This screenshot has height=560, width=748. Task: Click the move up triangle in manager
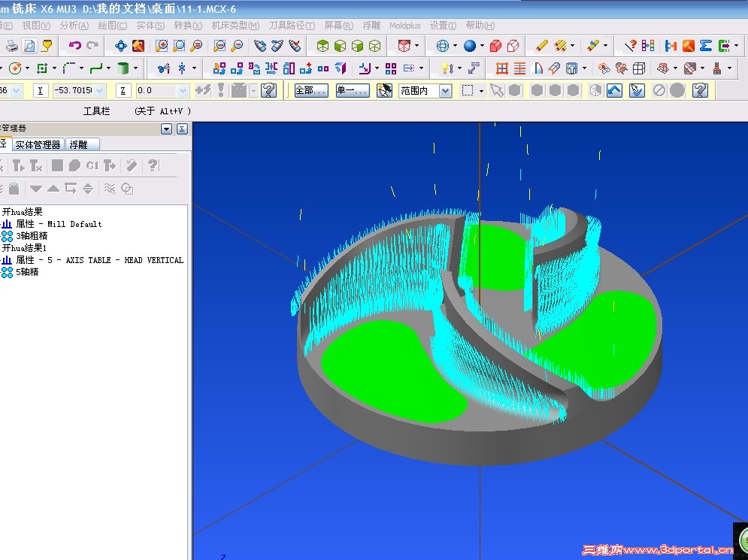pyautogui.click(x=53, y=189)
